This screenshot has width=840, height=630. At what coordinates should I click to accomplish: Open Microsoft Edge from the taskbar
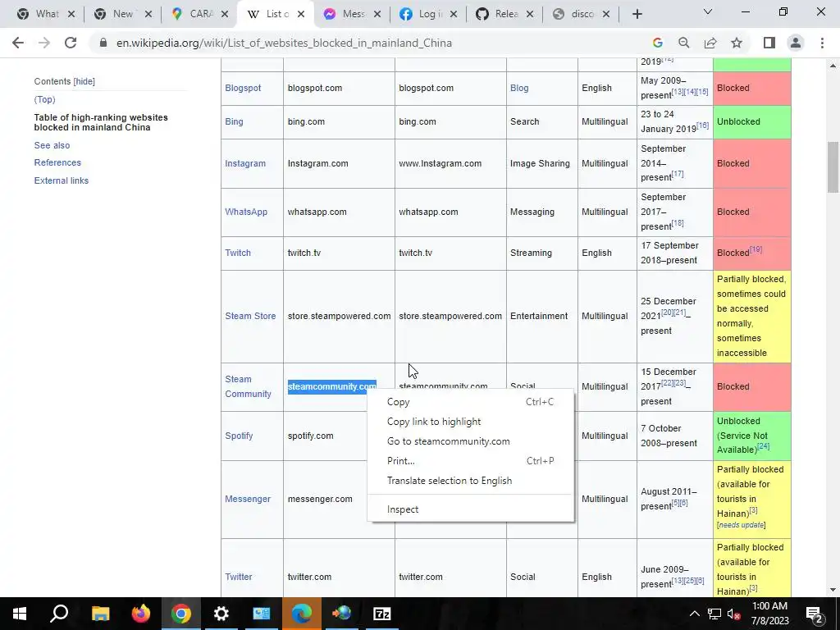point(302,614)
